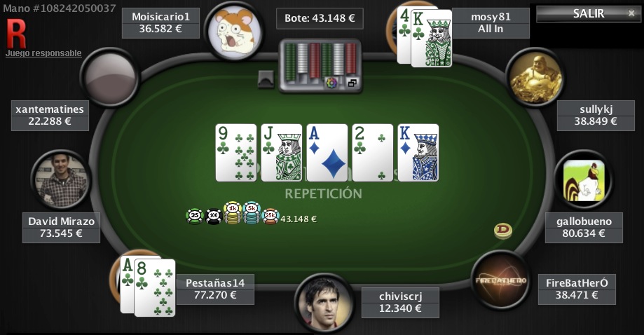This screenshot has width=644, height=335.
Task: Click the SALIR button
Action: coord(588,13)
